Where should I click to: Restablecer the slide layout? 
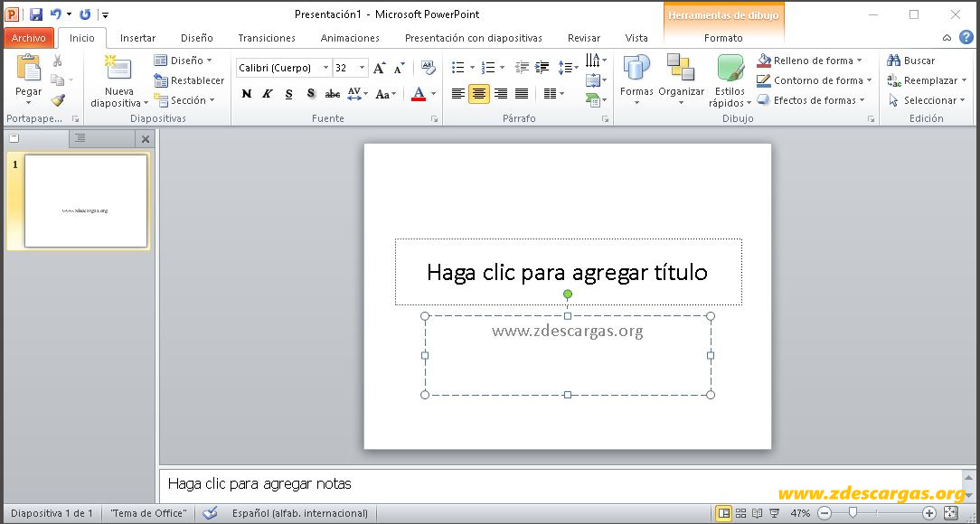click(189, 80)
